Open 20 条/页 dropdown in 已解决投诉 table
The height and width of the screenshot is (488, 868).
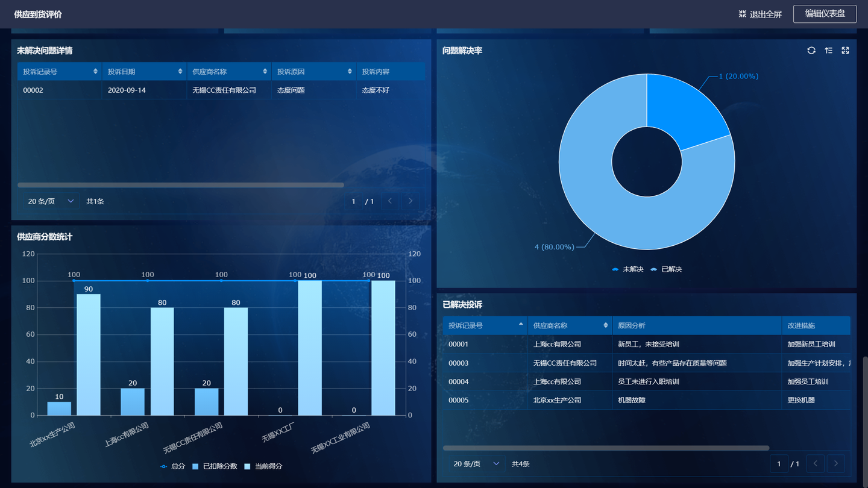click(476, 464)
